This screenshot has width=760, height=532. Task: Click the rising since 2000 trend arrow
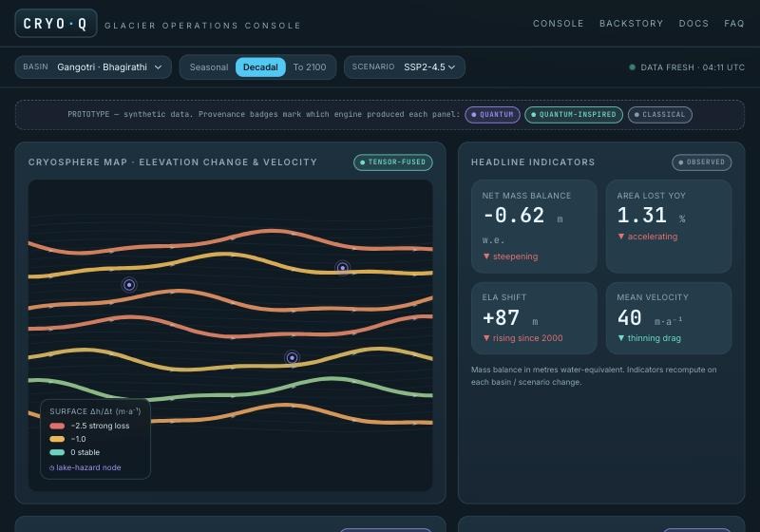pyautogui.click(x=486, y=338)
